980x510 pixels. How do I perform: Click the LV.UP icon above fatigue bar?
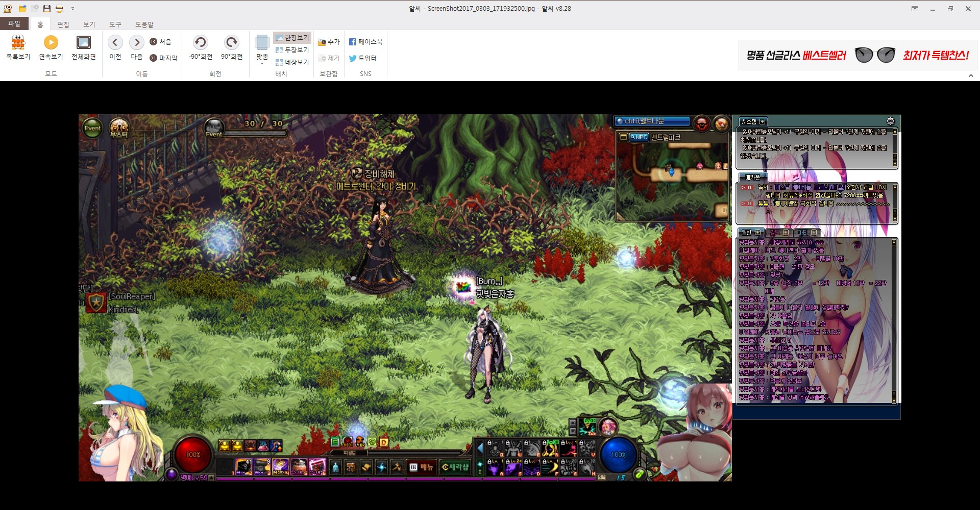point(359,442)
